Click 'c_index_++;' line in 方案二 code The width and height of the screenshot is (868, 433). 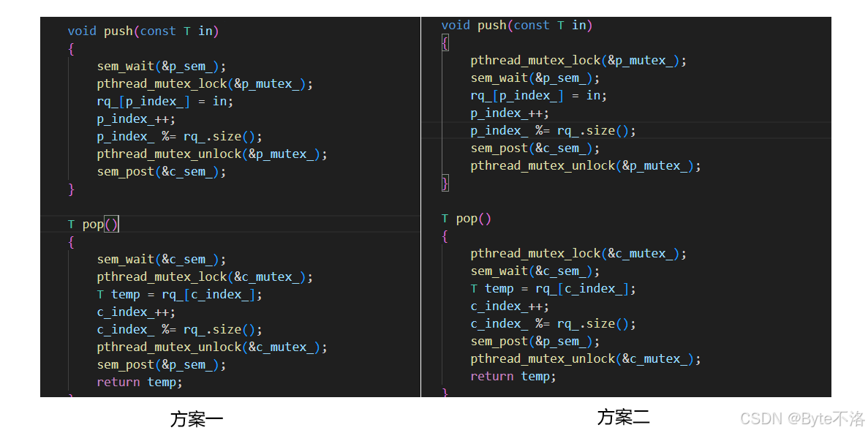coord(510,306)
